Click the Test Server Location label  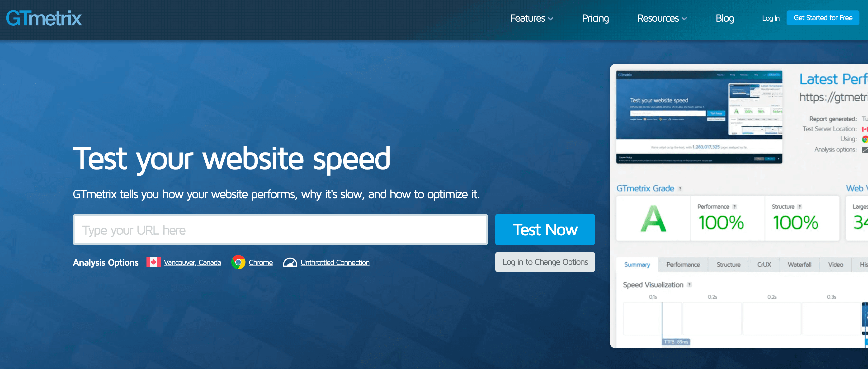(829, 129)
